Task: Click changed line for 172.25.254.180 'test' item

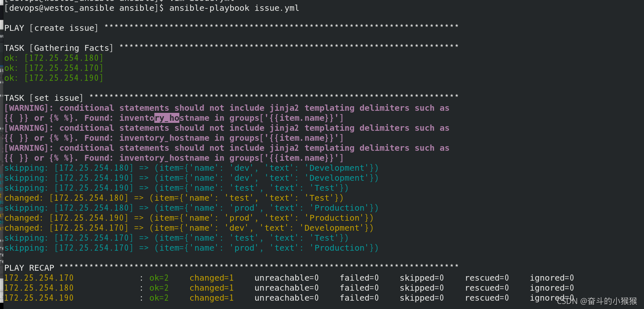Action: (174, 198)
